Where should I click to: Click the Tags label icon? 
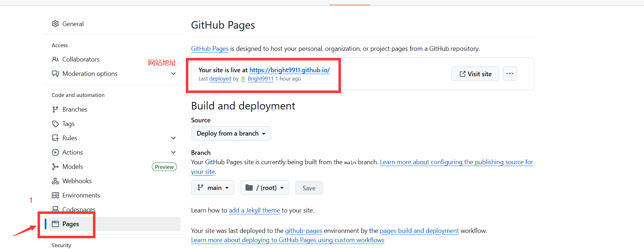point(55,123)
